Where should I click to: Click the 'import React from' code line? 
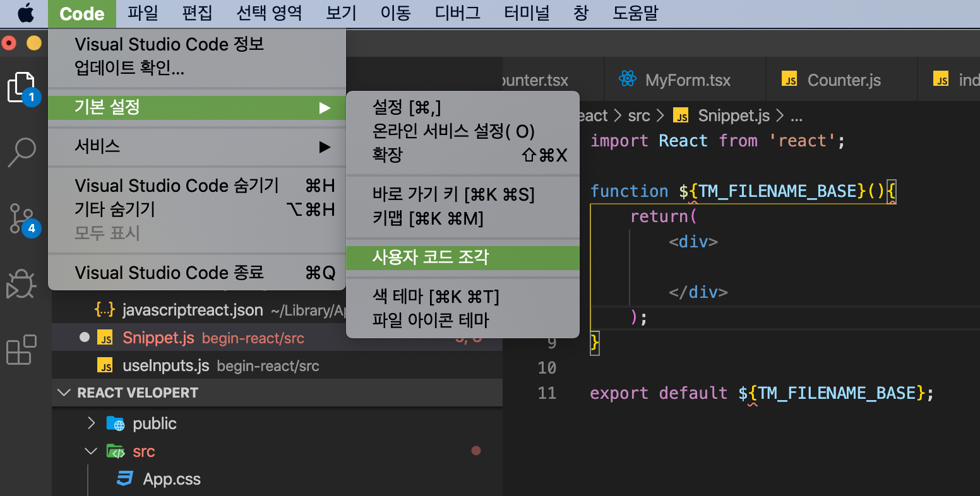click(x=717, y=141)
